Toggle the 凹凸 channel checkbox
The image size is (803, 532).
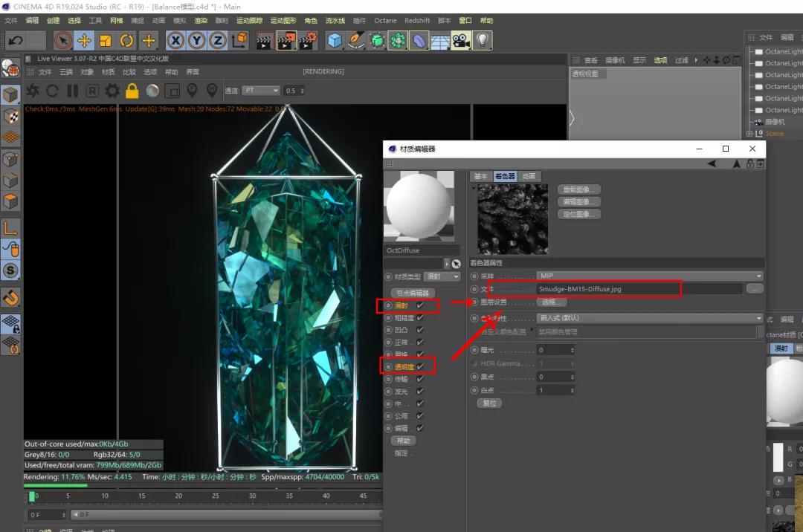point(420,330)
